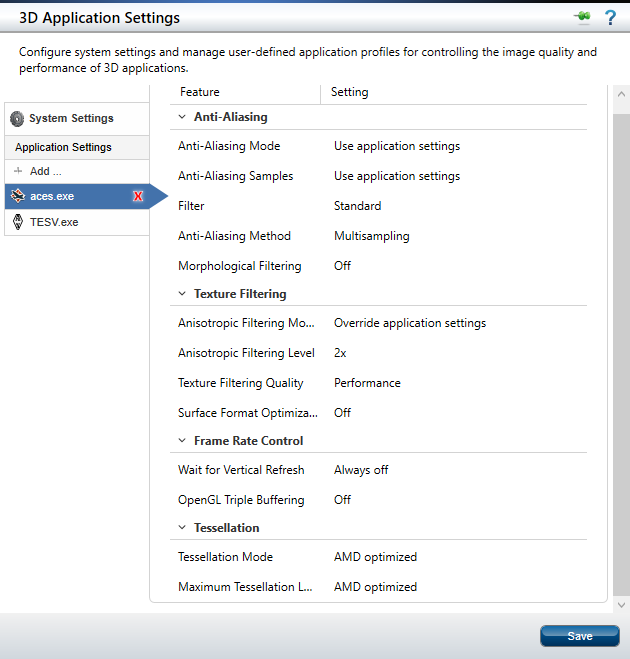Toggle Wait for Vertical Refresh setting
This screenshot has height=659, width=630.
click(x=361, y=470)
